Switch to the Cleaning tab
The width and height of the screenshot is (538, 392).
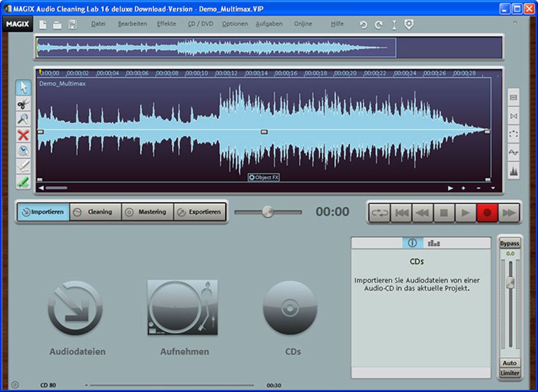pos(95,212)
